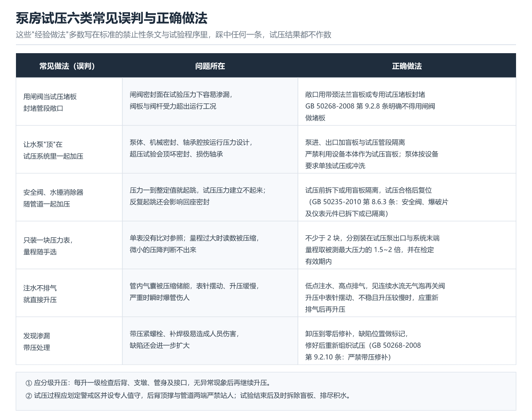532x420 pixels.
Task: Click the cell starting 泵进、出口加盲板
Action: pos(407,150)
